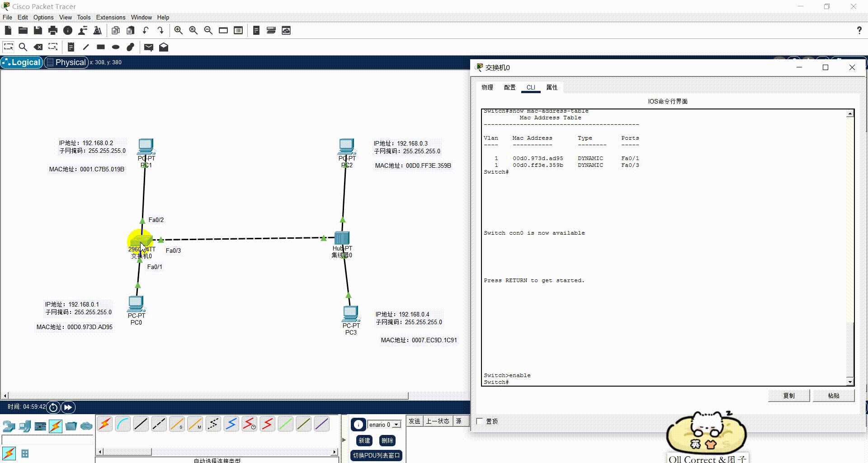Select the draw line tool
This screenshot has height=463, width=868.
pos(86,47)
